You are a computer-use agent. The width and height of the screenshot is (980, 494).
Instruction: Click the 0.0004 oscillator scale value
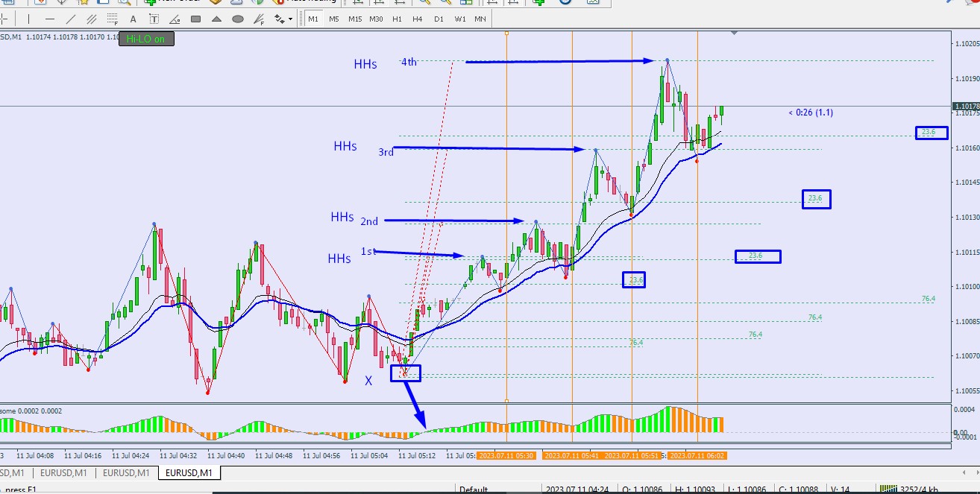click(x=965, y=410)
